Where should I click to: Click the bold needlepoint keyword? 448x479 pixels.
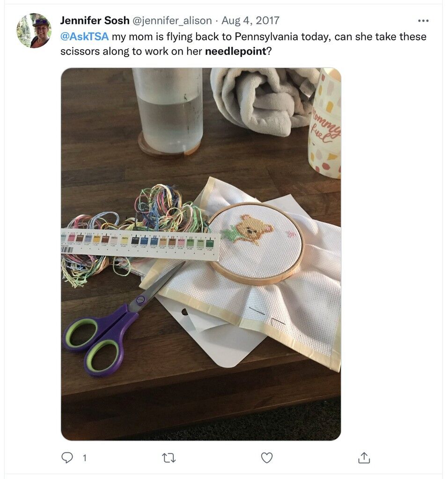235,51
